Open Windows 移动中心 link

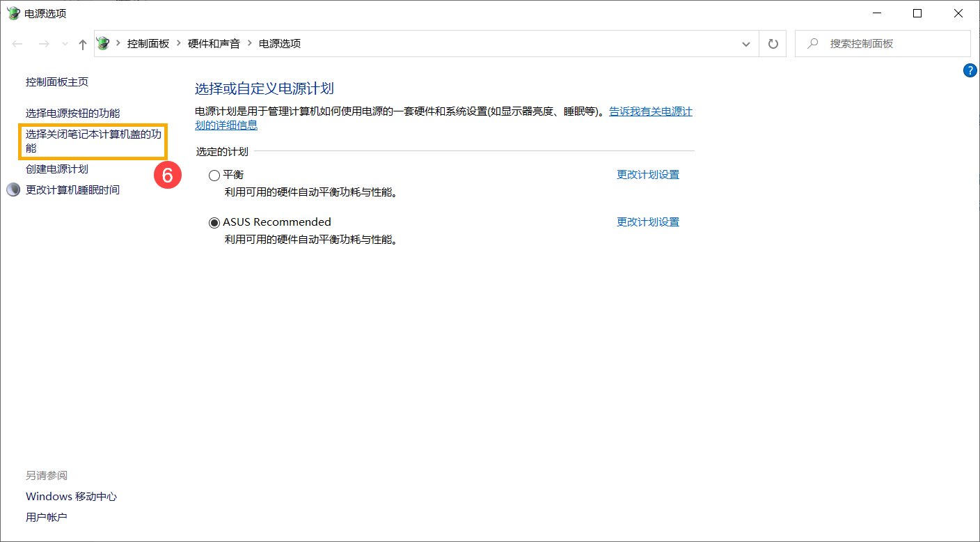pyautogui.click(x=72, y=496)
